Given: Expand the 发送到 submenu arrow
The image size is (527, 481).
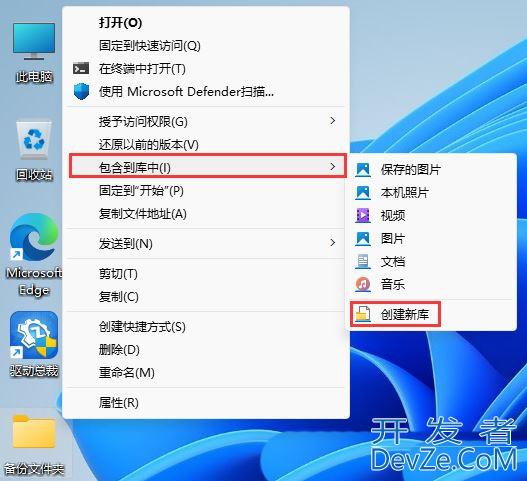Looking at the screenshot, I should click(x=332, y=243).
